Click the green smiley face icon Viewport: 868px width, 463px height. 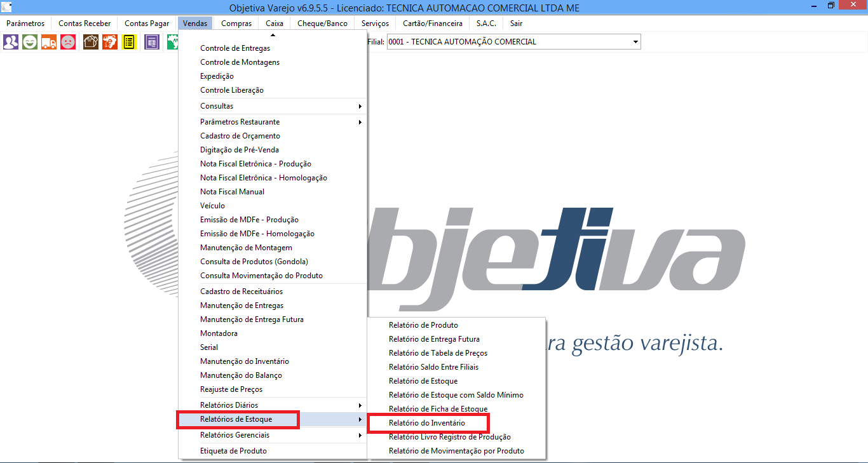click(30, 42)
